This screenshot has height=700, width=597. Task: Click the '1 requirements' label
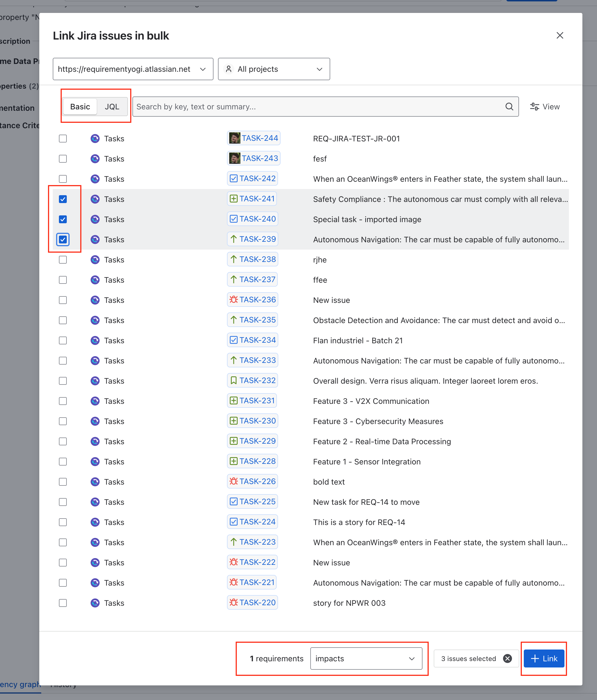coord(276,658)
